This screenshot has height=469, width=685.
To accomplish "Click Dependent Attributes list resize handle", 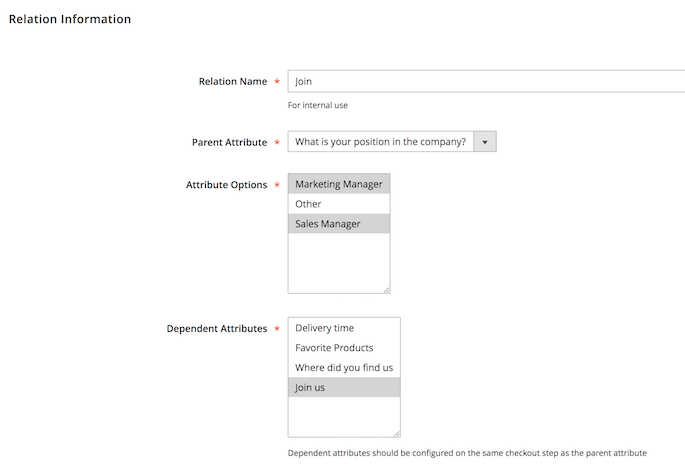I will (x=395, y=433).
